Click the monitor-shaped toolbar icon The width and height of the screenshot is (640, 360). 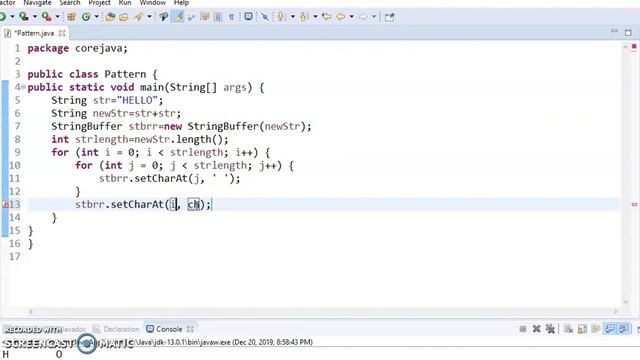[x=248, y=16]
